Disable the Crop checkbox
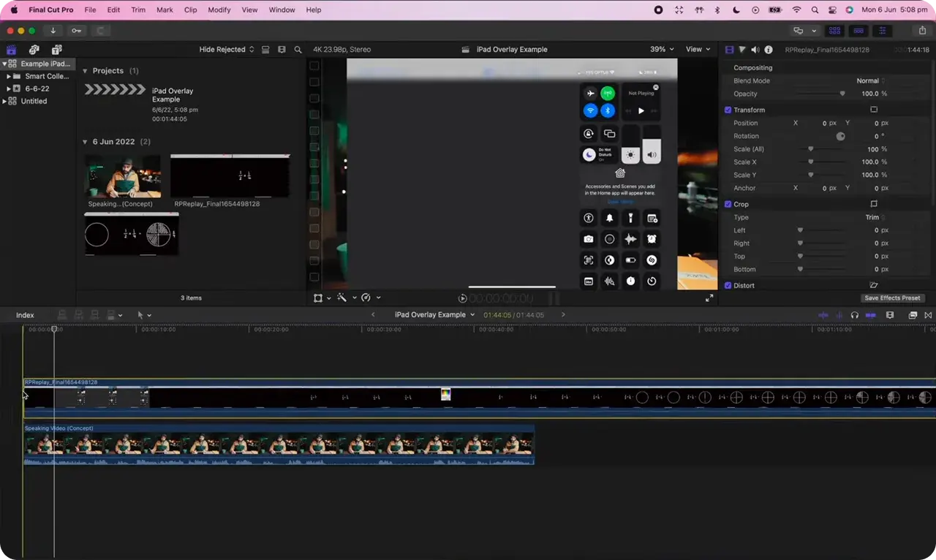 point(728,204)
